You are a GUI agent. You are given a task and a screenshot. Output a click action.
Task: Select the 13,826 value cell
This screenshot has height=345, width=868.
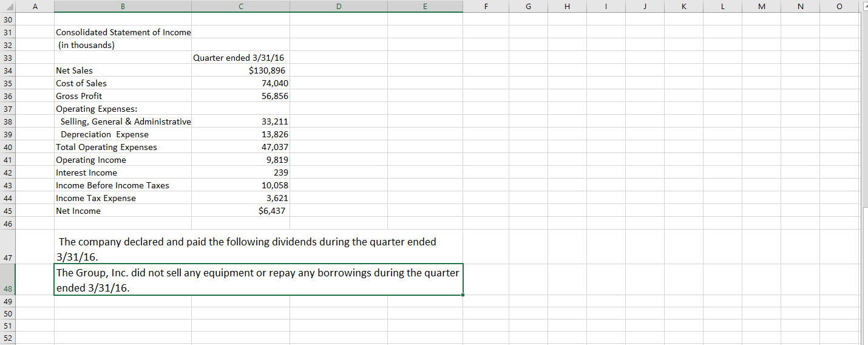click(x=240, y=134)
